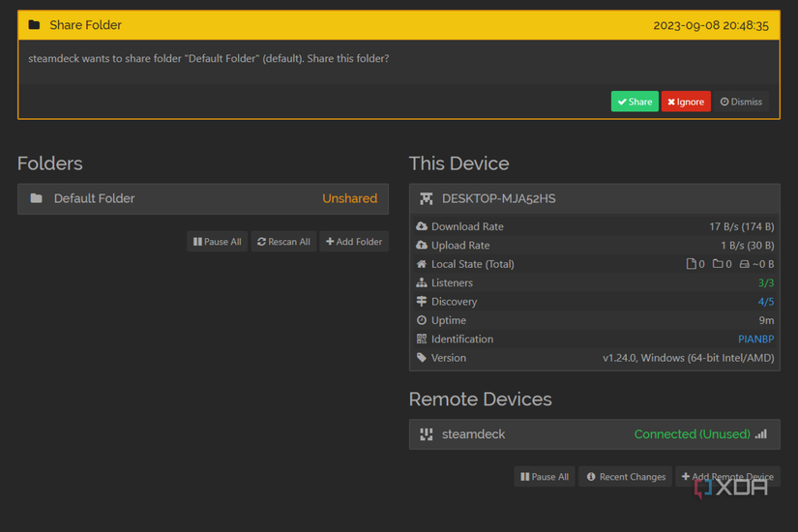Open Recent Changes
The height and width of the screenshot is (532, 798).
[627, 477]
